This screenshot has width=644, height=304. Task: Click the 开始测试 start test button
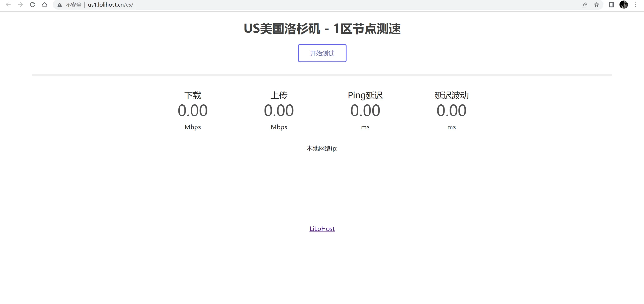tap(322, 53)
